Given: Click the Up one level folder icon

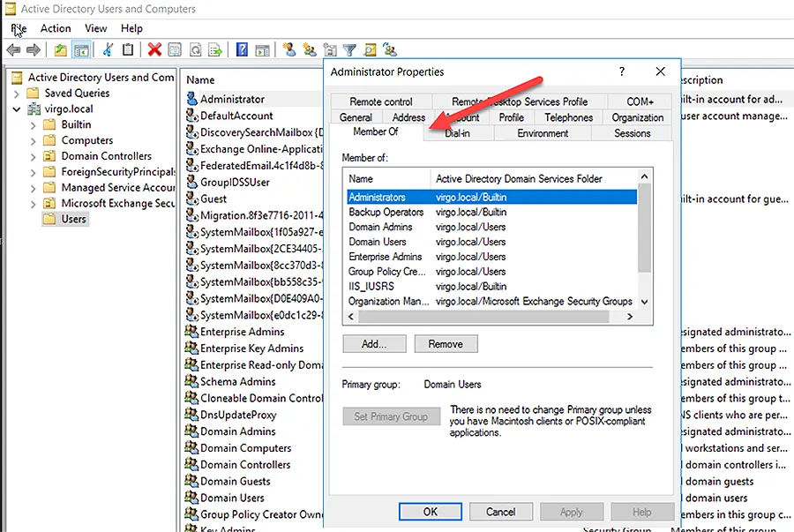Looking at the screenshot, I should tap(61, 49).
